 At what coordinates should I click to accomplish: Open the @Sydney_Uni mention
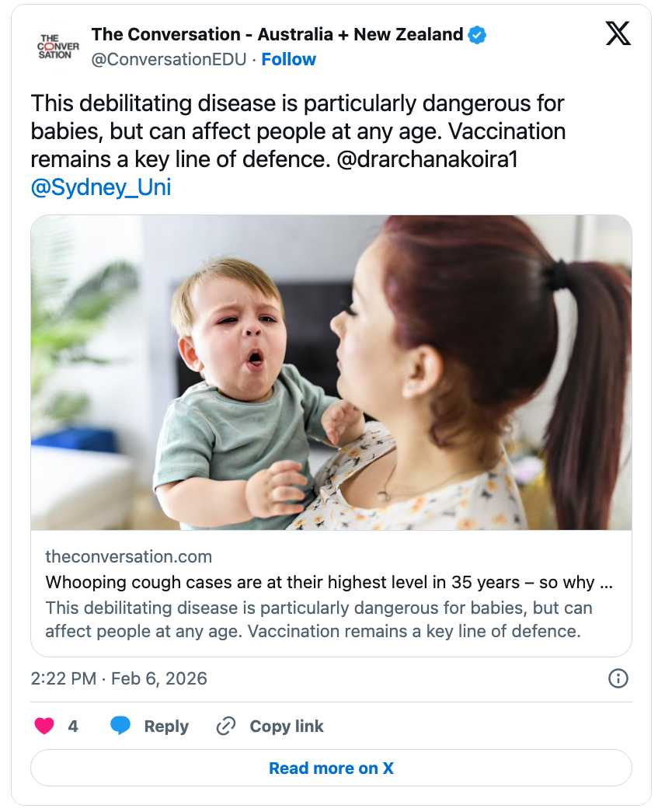[x=101, y=187]
